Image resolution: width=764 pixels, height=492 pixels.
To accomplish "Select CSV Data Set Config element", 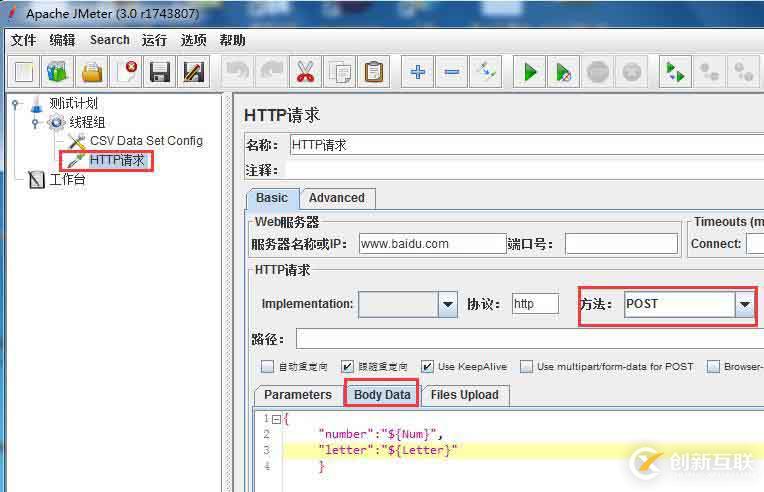I will tap(146, 141).
